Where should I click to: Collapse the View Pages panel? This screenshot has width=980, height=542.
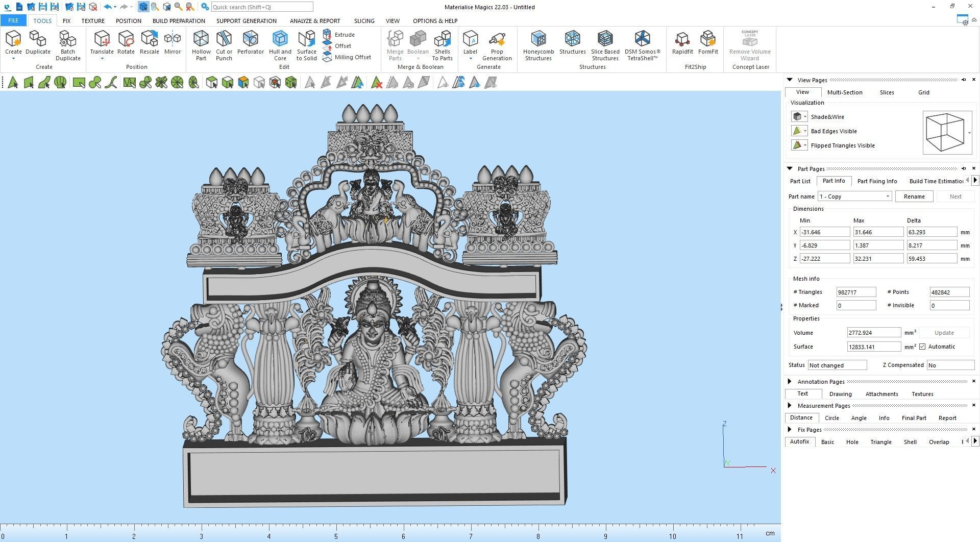(790, 80)
